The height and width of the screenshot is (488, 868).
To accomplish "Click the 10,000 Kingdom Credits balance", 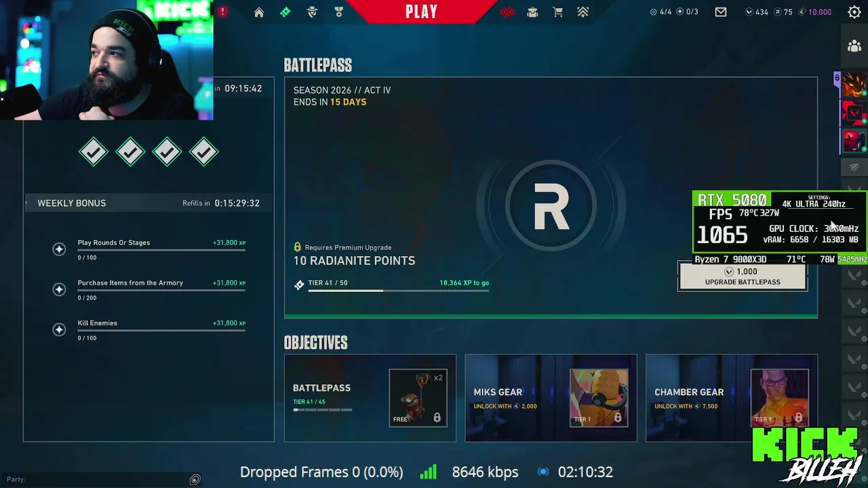I will pos(815,12).
